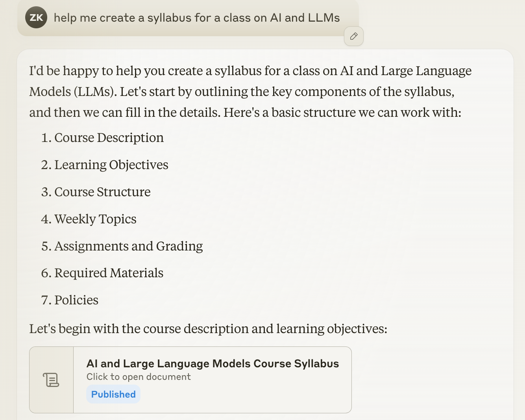This screenshot has width=525, height=420.
Task: Click the 'Course Description' list item
Action: click(x=109, y=138)
